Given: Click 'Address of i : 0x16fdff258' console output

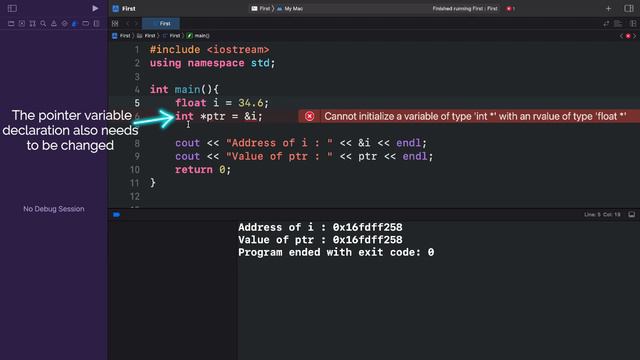Looking at the screenshot, I should [x=320, y=227].
